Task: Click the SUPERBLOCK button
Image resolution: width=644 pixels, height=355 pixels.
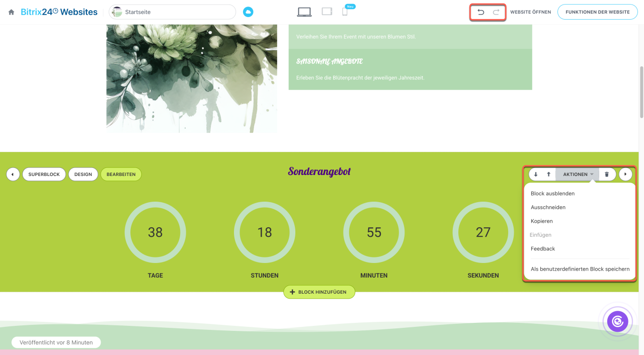Action: click(x=44, y=174)
